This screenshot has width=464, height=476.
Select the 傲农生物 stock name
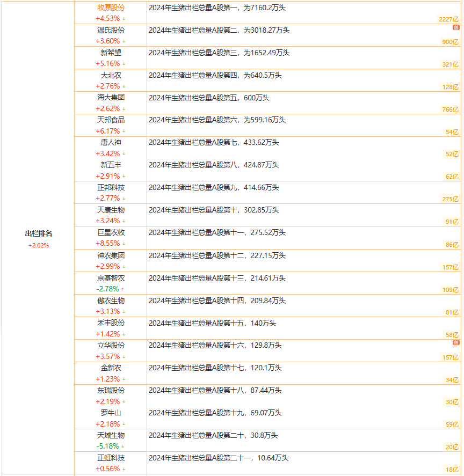coord(111,301)
